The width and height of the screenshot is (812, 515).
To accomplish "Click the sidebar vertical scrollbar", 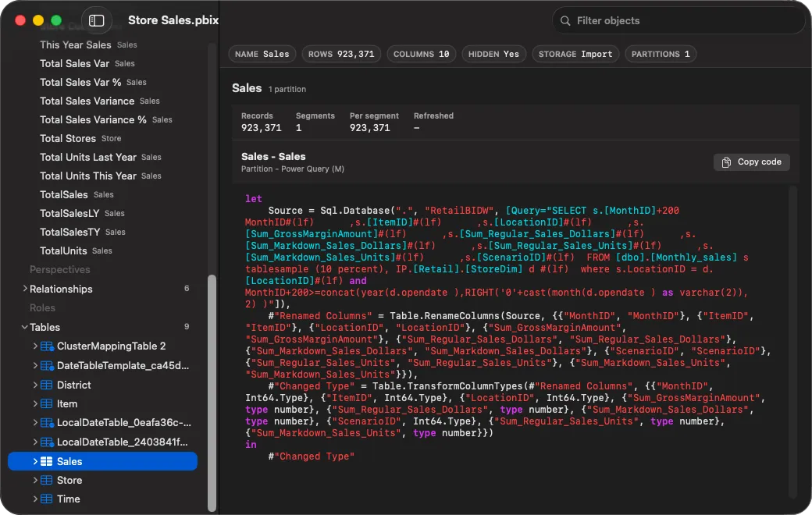I will (212, 392).
